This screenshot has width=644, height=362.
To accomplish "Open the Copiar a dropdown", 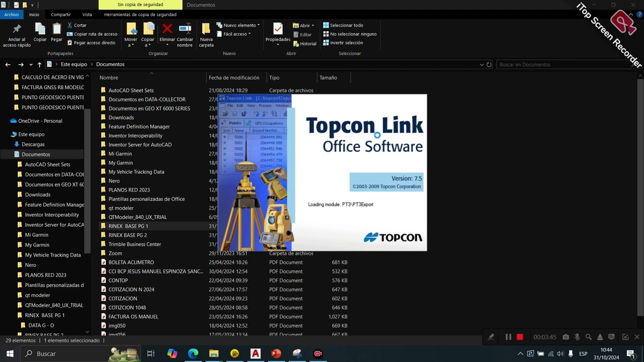I will [x=148, y=45].
